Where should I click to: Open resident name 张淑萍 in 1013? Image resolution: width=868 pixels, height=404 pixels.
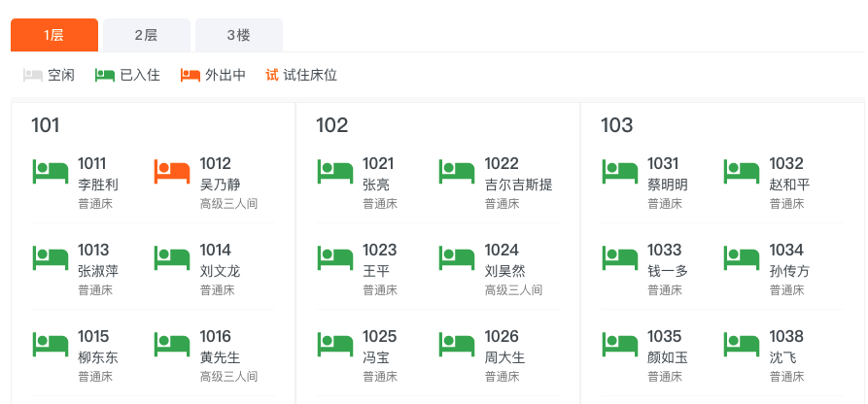tap(98, 271)
